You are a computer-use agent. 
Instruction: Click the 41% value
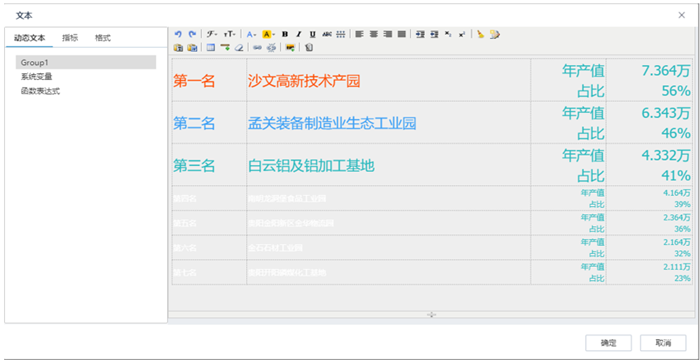click(676, 176)
